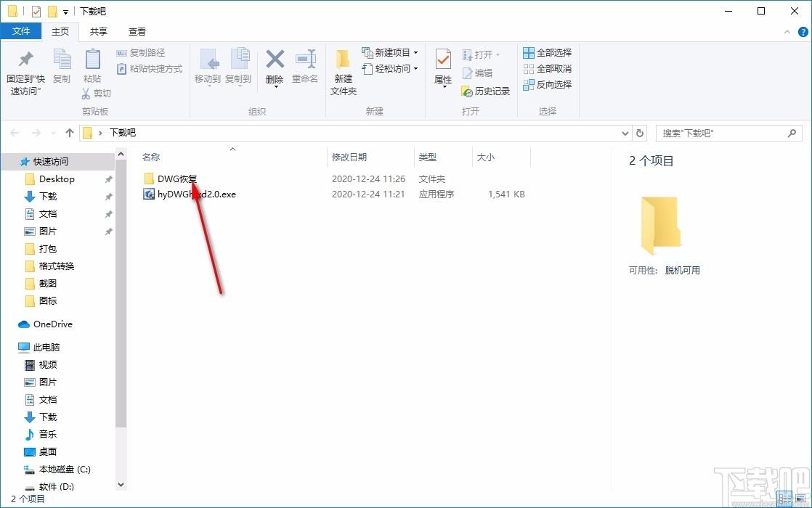This screenshot has height=508, width=812.
Task: Open Desktop in Quick access
Action: (57, 179)
